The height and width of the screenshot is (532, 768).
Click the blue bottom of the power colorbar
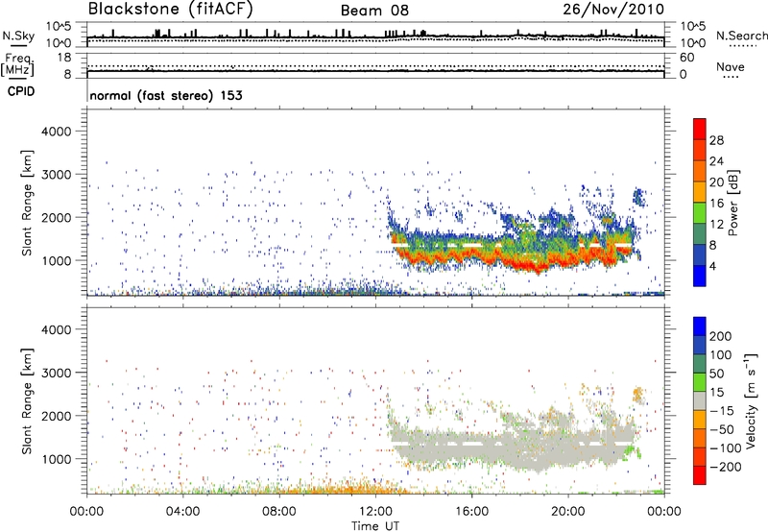700,276
